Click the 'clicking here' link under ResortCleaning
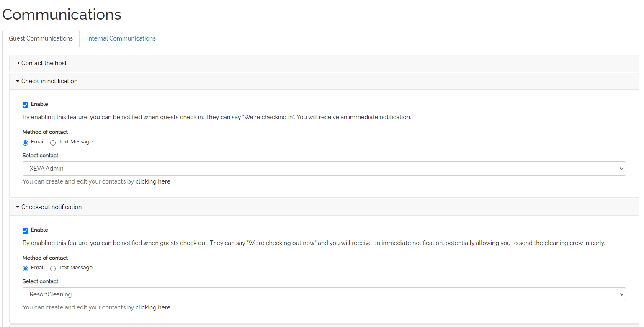Image resolution: width=644 pixels, height=327 pixels. click(x=153, y=307)
